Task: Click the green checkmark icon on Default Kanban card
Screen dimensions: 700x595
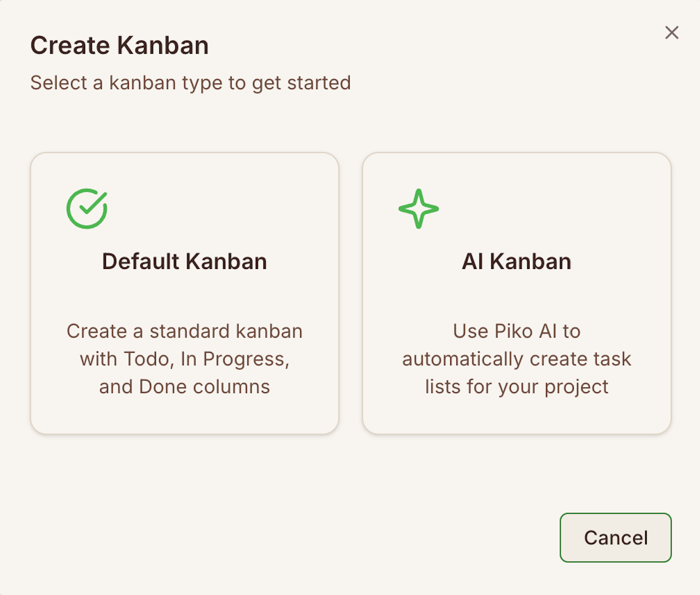Action: pyautogui.click(x=87, y=208)
